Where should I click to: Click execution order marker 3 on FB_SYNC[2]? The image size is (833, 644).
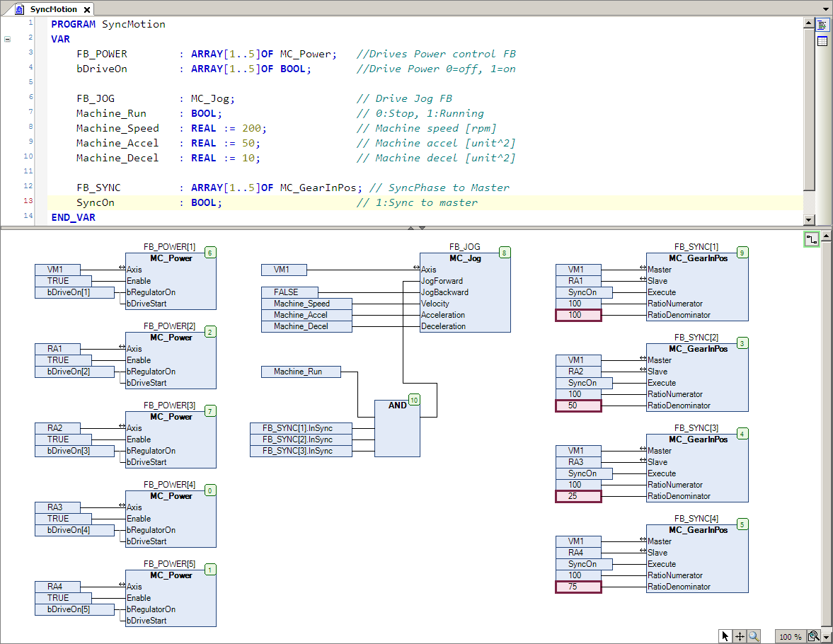point(742,343)
